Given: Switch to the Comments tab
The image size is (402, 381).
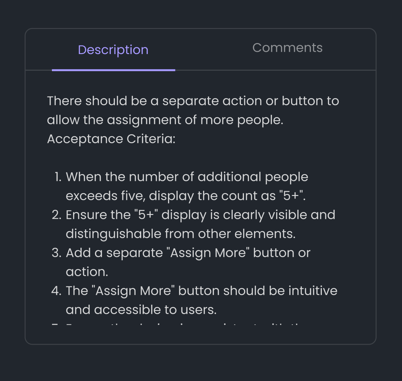Looking at the screenshot, I should tap(287, 48).
